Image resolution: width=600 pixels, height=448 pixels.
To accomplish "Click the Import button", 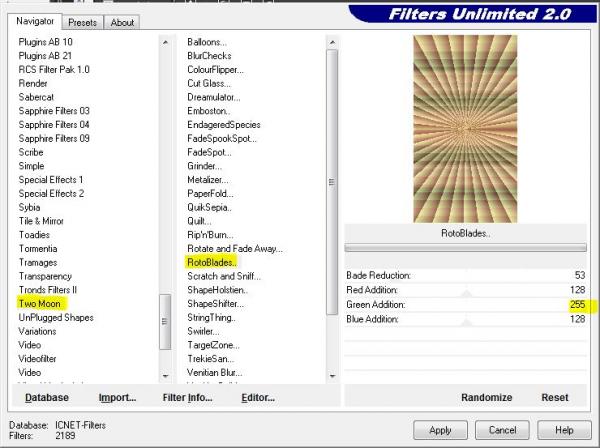I will pyautogui.click(x=116, y=397).
